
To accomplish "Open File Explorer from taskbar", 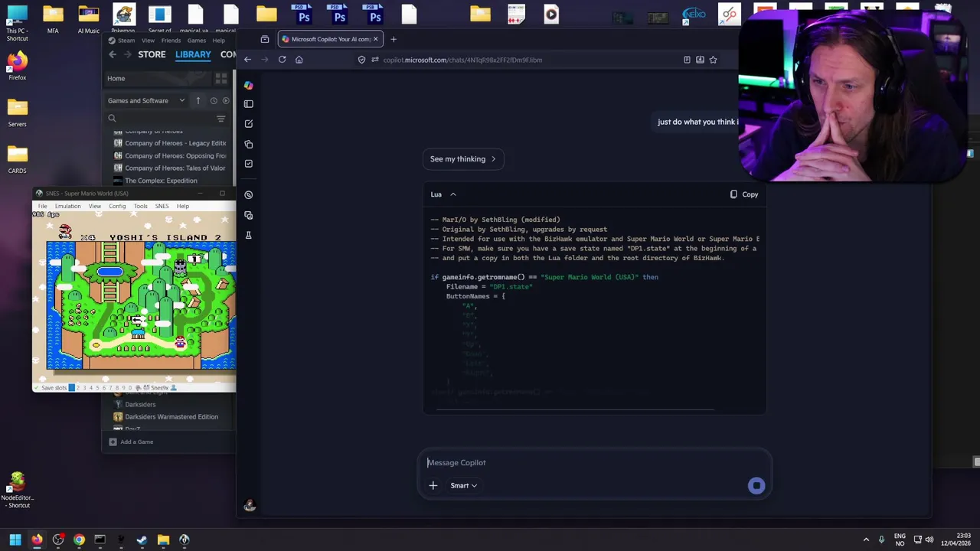I will [x=163, y=540].
